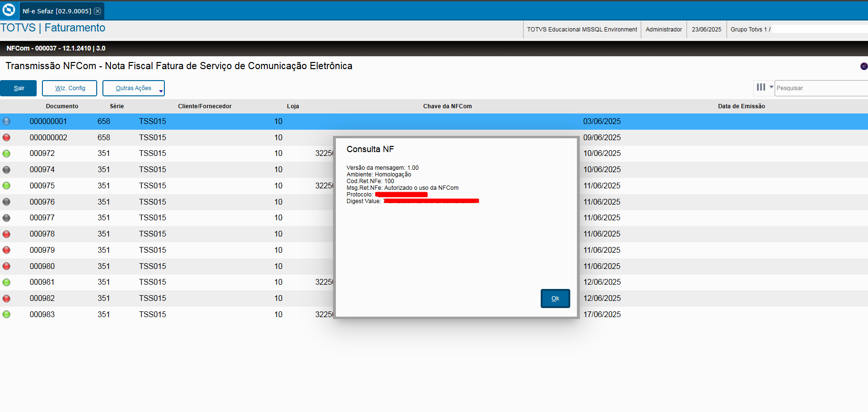
Task: Click emission date 03/06/2025
Action: [x=602, y=121]
